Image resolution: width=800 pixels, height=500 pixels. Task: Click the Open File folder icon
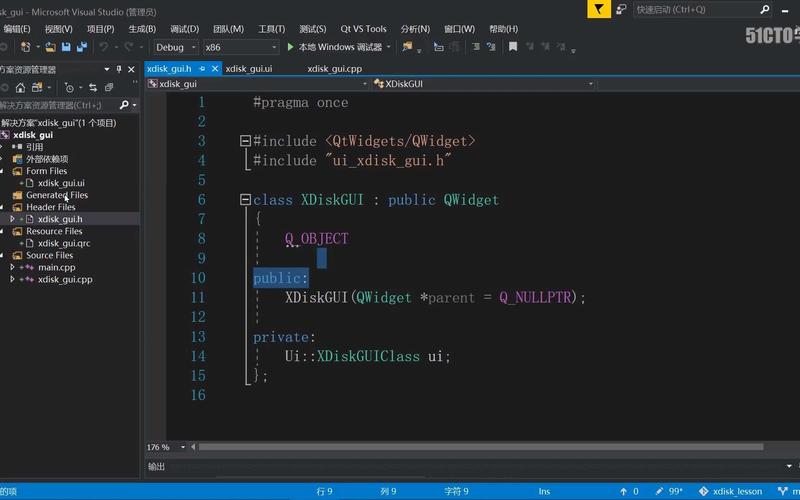(50, 47)
